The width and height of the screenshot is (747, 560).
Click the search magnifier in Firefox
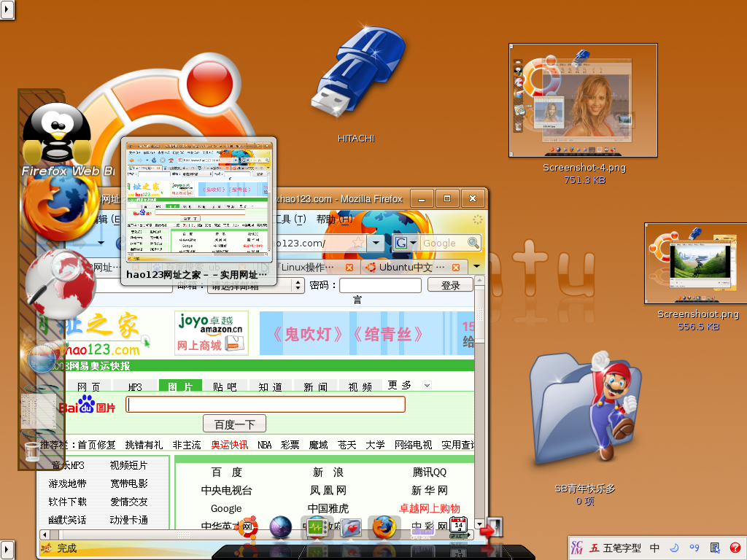[x=473, y=243]
